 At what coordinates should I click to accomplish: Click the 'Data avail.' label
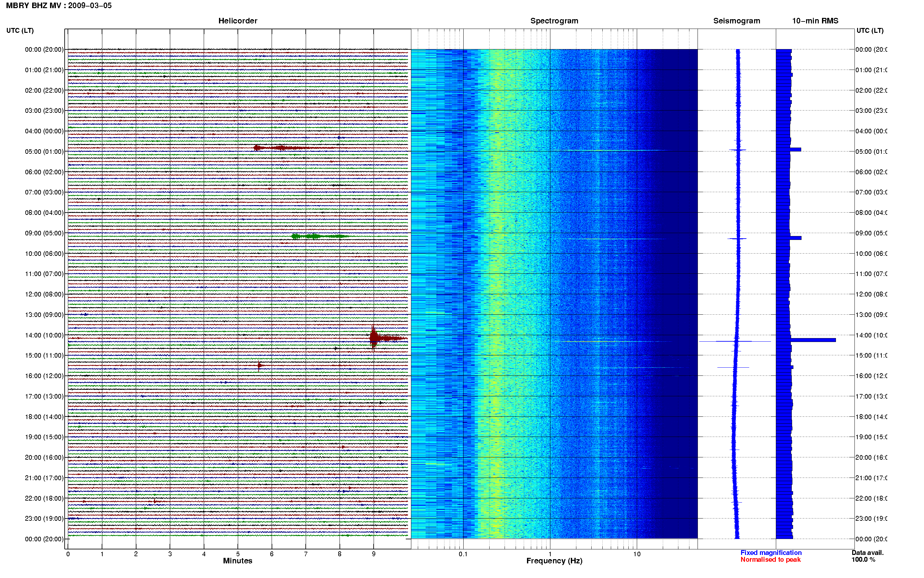(867, 553)
